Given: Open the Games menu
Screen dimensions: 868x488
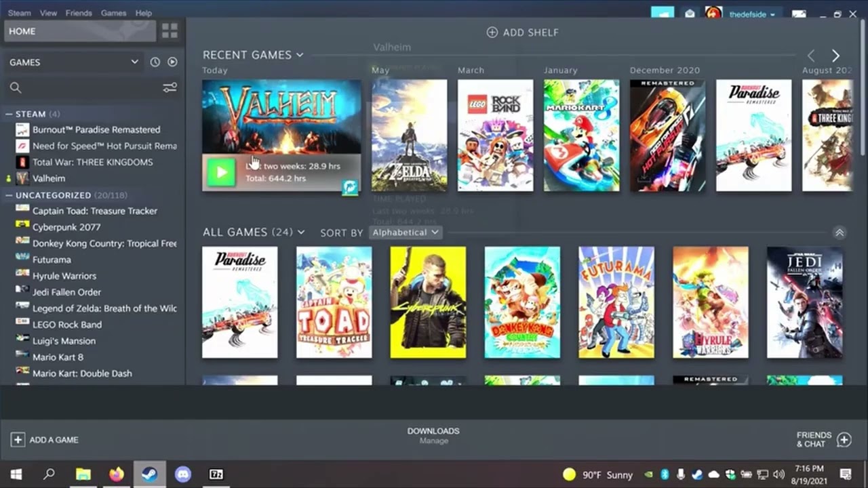Looking at the screenshot, I should 113,13.
